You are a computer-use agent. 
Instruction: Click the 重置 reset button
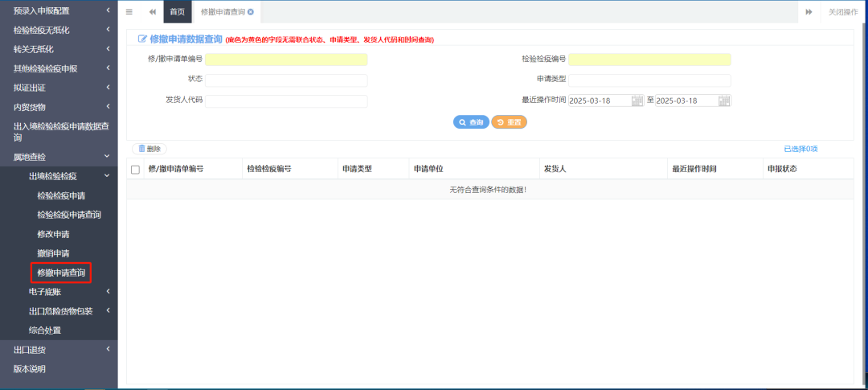click(x=509, y=122)
